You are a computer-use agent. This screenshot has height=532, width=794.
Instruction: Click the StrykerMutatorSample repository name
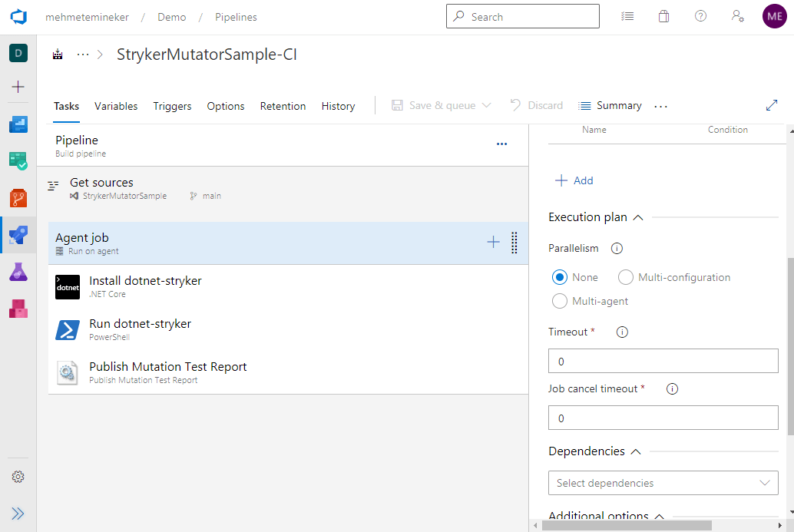(124, 196)
